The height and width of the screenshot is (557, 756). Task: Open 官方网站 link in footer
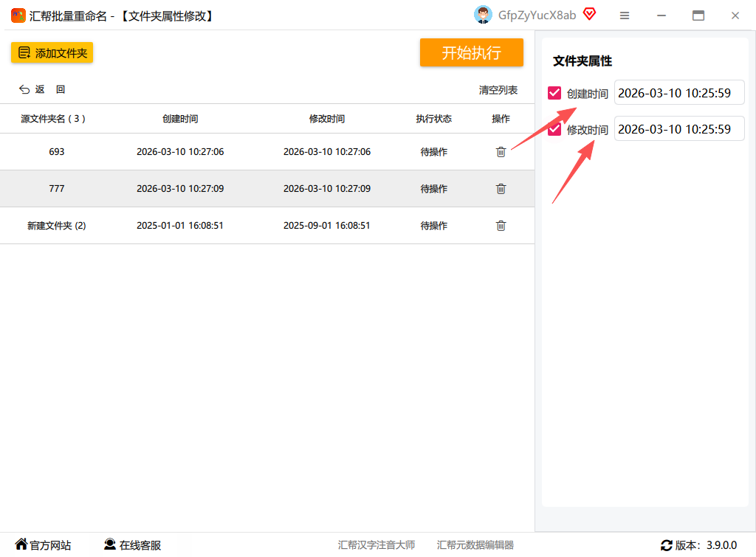[x=43, y=545]
